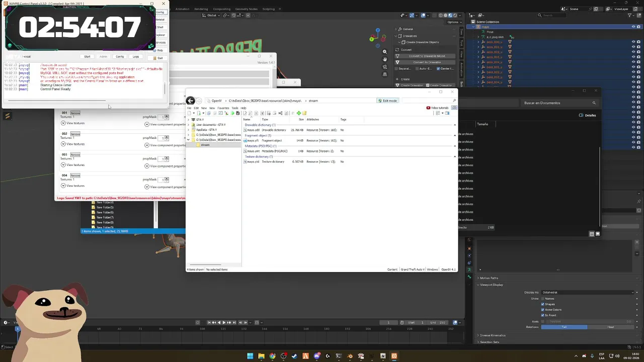The height and width of the screenshot is (362, 644).
Task: Click Logs button in XAMPP Control Panel
Action: click(x=135, y=57)
